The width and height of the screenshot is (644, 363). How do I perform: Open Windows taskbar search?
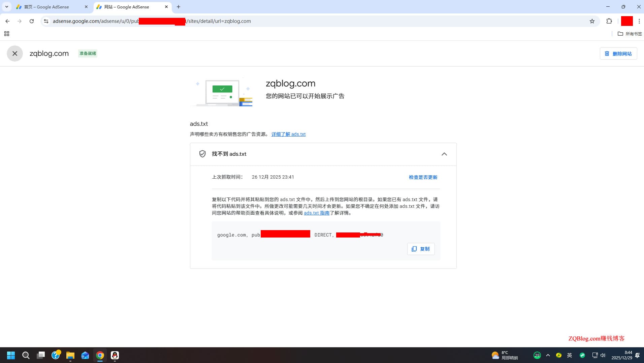click(x=26, y=355)
